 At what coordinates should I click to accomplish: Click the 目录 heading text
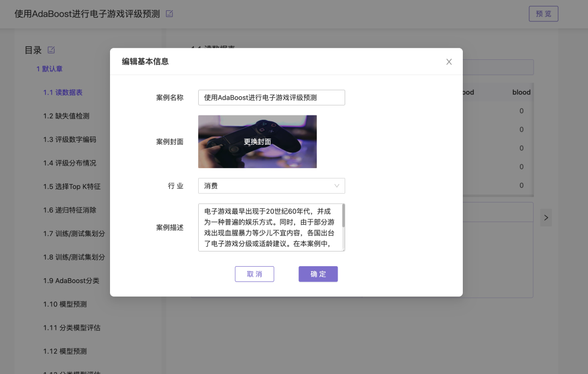point(33,50)
